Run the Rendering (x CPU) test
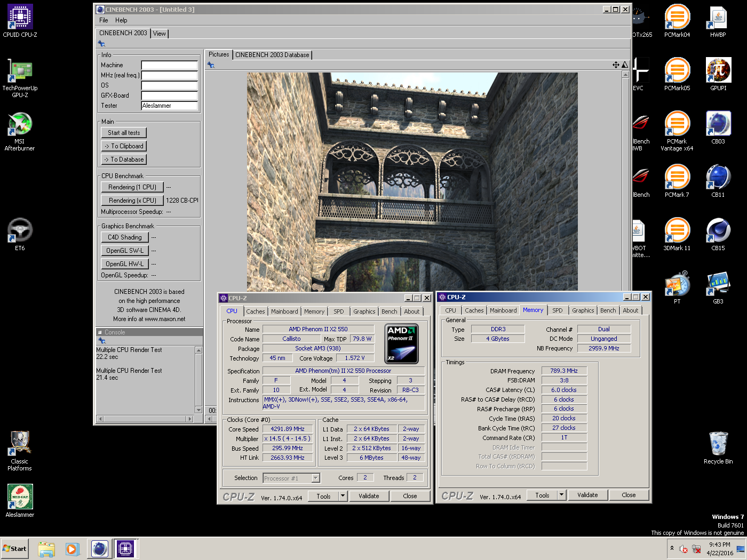747x560 pixels. pos(132,201)
